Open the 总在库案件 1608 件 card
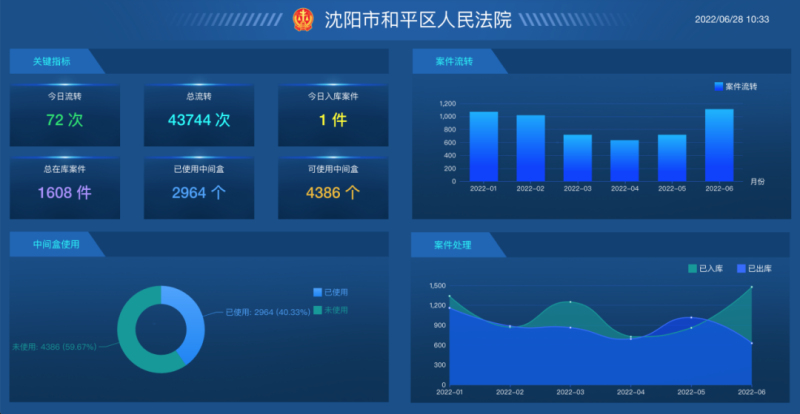This screenshot has height=414, width=800. click(65, 187)
